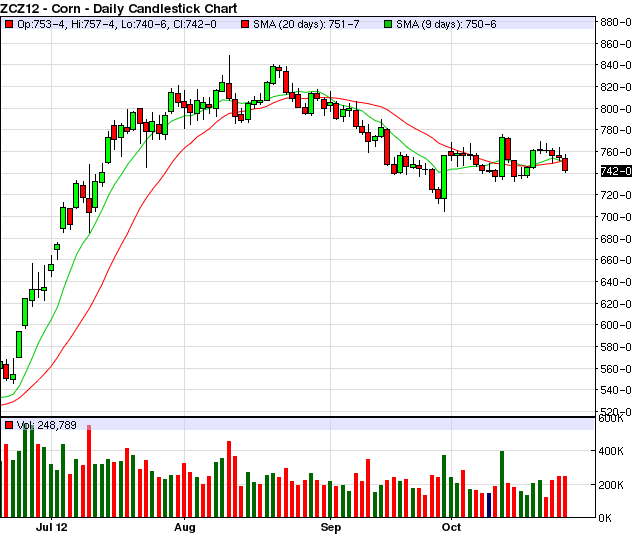Click the 400K volume axis label
The width and height of the screenshot is (640, 536).
611,451
